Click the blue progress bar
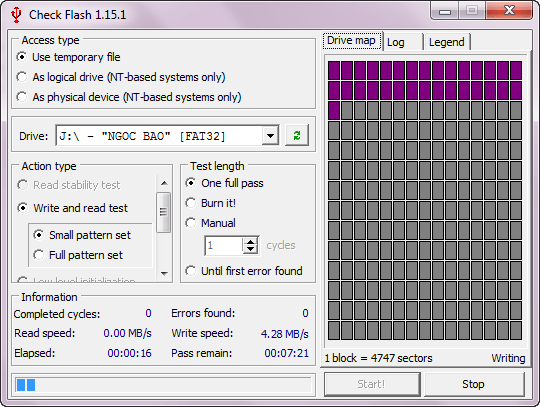This screenshot has width=540, height=407. (163, 385)
